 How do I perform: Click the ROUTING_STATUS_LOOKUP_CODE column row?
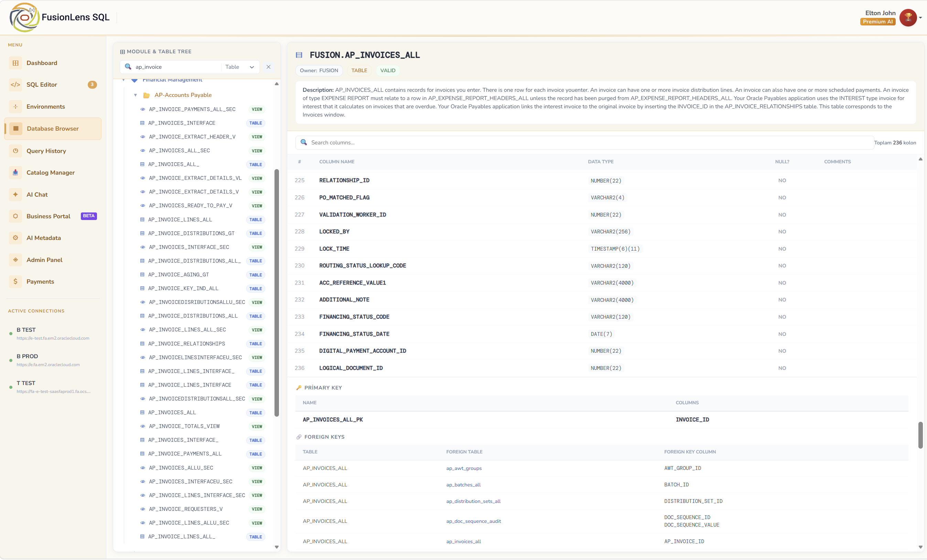[602, 266]
